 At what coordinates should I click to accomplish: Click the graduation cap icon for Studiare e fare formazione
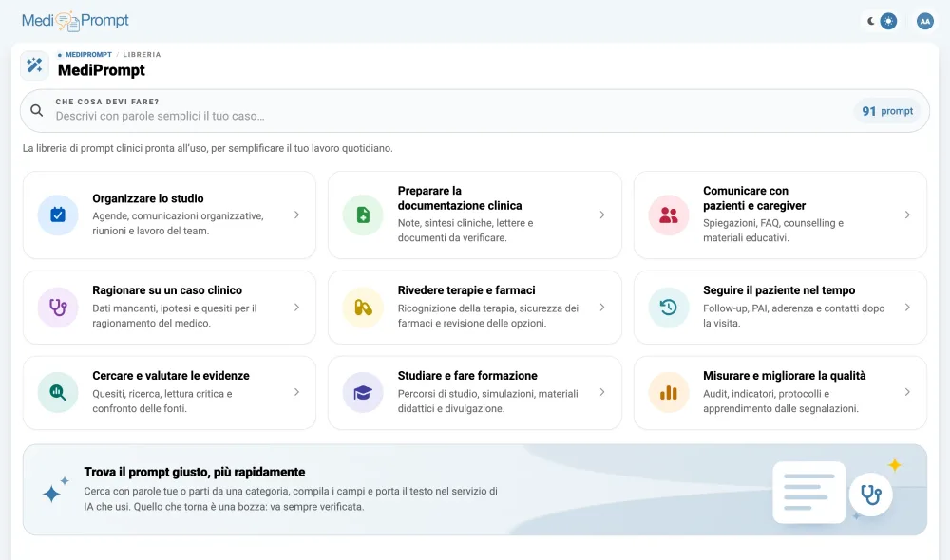pos(363,392)
